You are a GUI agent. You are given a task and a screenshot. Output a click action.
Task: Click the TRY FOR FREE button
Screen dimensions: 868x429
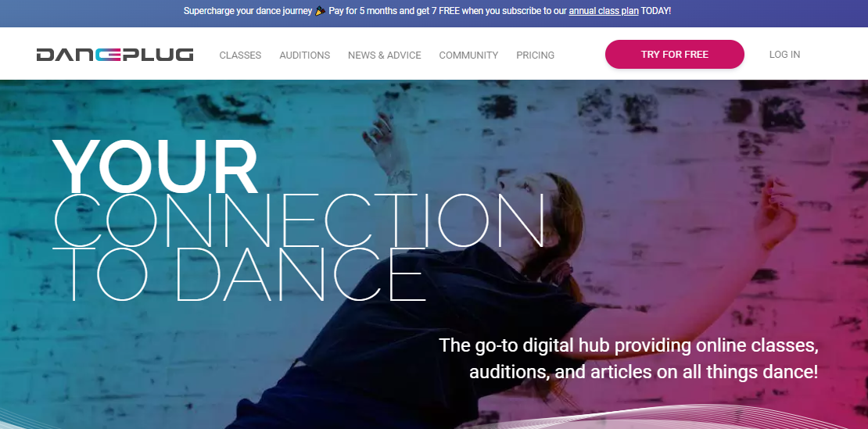674,54
